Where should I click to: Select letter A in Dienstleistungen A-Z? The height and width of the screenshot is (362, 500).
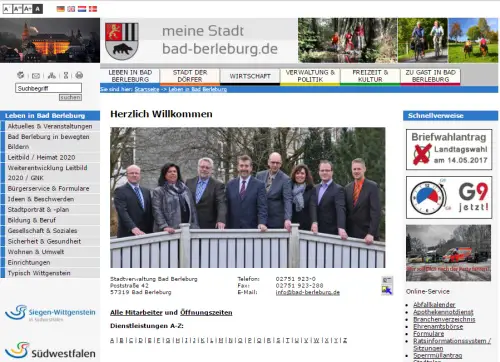tap(112, 340)
